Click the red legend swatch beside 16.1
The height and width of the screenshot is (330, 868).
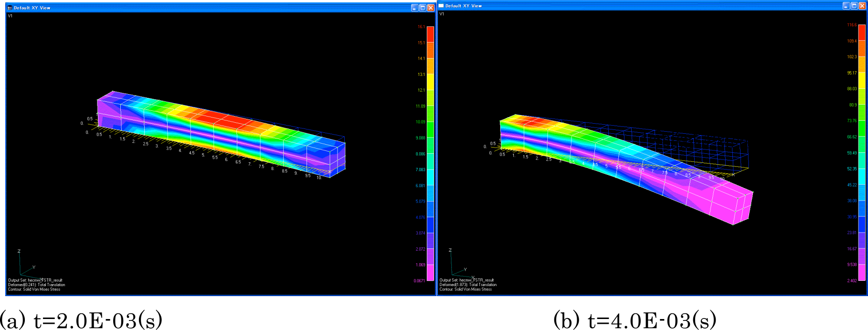click(430, 34)
